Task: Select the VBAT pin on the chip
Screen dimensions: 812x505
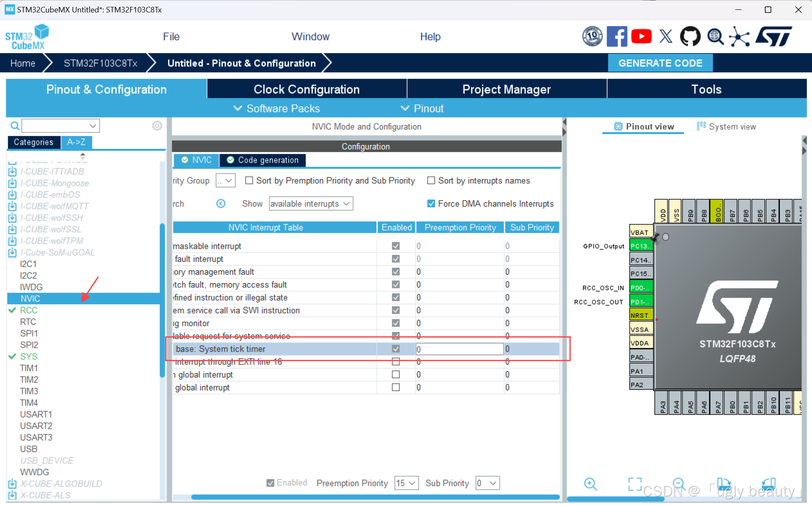Action: (641, 232)
